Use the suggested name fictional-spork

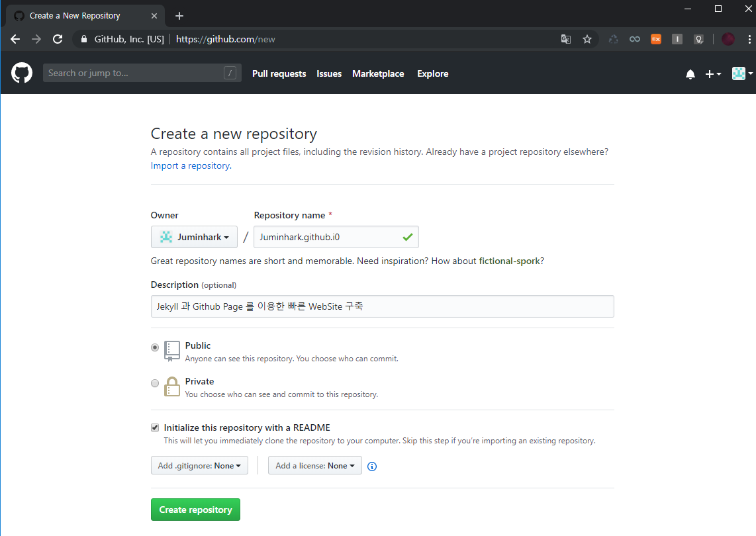[x=509, y=261]
